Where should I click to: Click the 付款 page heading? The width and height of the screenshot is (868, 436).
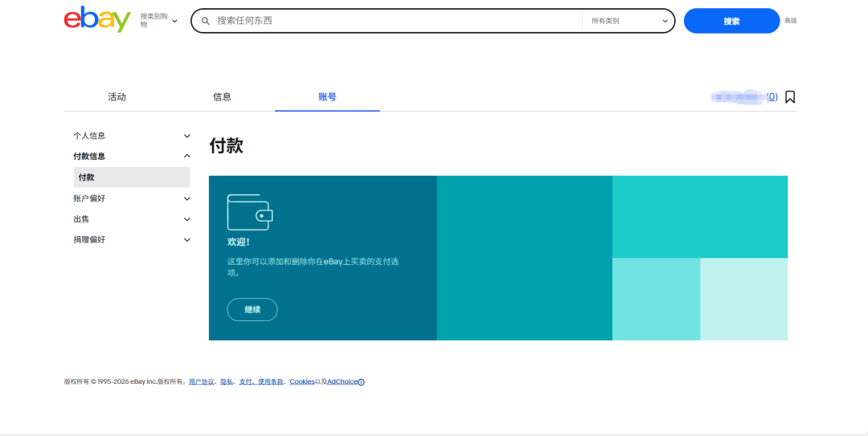point(226,146)
